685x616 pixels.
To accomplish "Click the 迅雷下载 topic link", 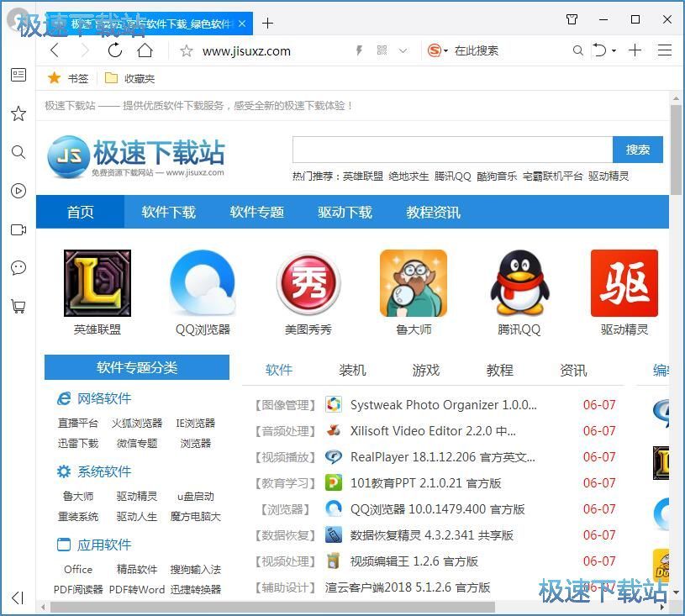I will [x=78, y=444].
